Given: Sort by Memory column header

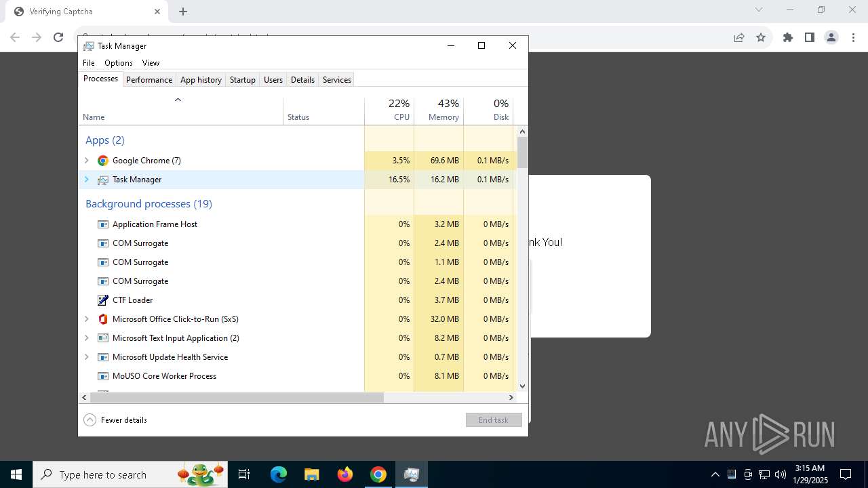Looking at the screenshot, I should 439,110.
